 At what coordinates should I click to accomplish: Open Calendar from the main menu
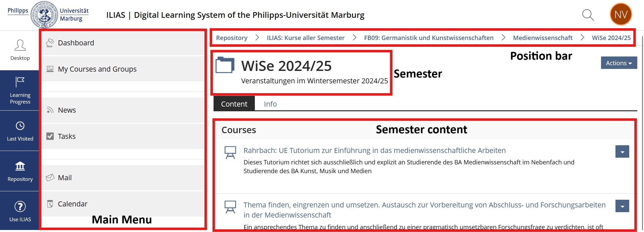(x=73, y=204)
